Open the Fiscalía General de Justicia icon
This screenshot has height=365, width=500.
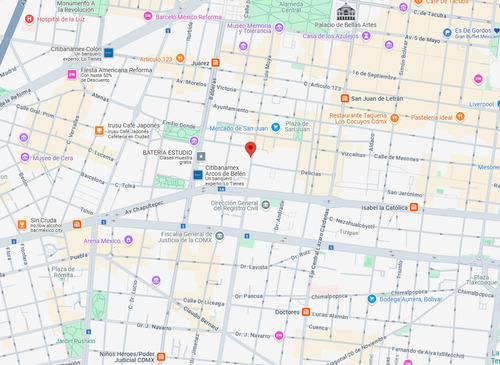219,236
